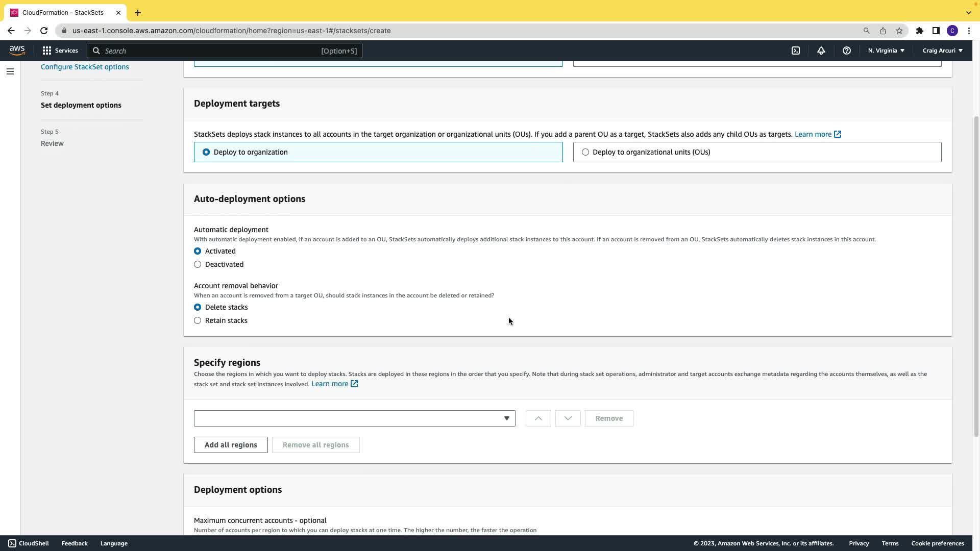Open the notifications bell icon

821,51
